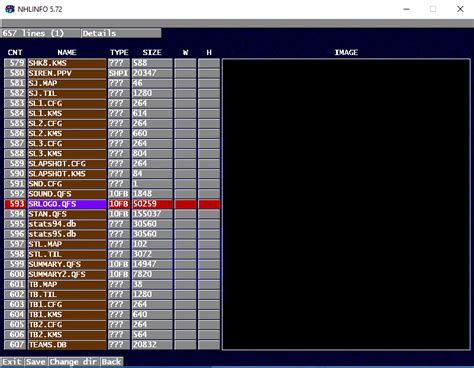
Task: Click highlighted file SRLOGO.QFS
Action: (x=67, y=204)
